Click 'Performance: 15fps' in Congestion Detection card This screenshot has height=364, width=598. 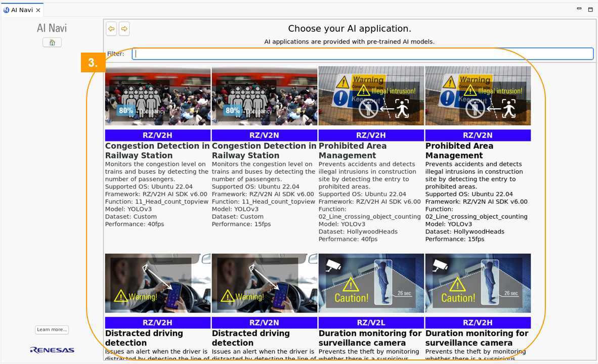point(241,224)
